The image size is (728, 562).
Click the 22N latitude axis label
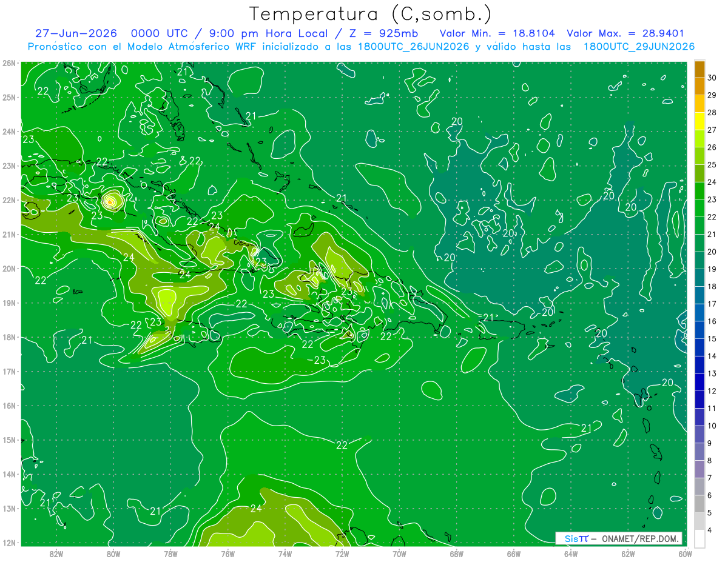[9, 200]
